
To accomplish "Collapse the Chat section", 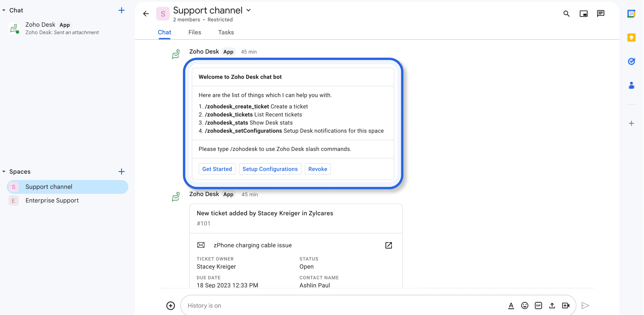I will click(x=4, y=10).
